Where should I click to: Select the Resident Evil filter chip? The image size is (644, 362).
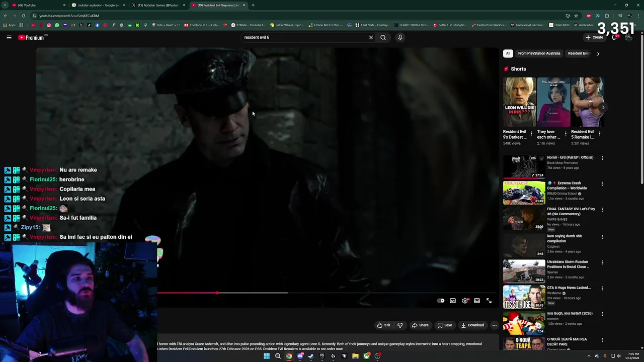click(x=578, y=53)
